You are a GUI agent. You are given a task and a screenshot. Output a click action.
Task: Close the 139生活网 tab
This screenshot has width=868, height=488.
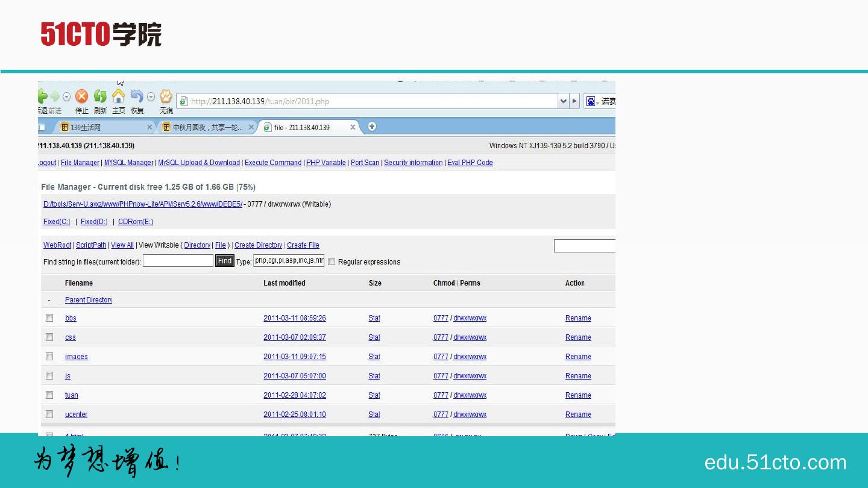pyautogui.click(x=150, y=128)
